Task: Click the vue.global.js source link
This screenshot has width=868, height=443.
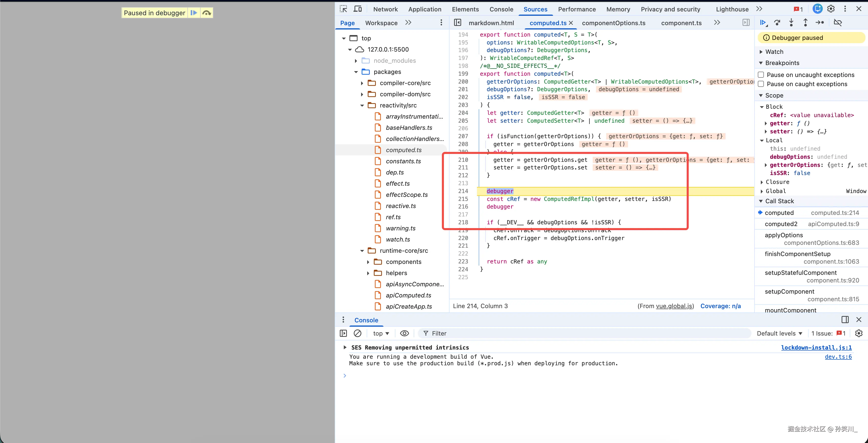Action: (674, 306)
